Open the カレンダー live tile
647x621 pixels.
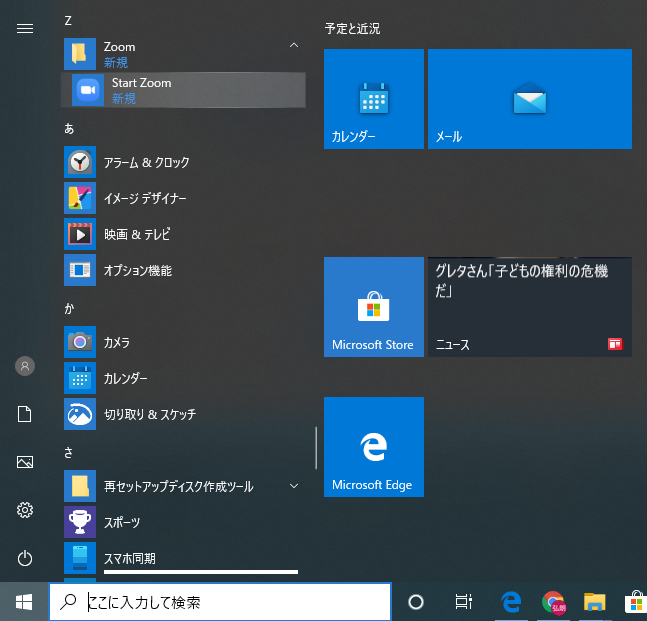coord(374,99)
